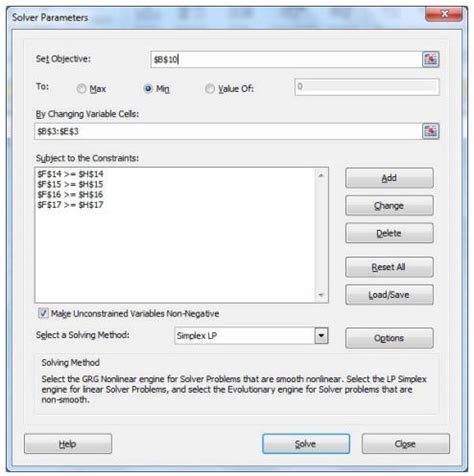Toggle Make Unconstrained Variables Non-Negative checkbox
Image resolution: width=474 pixels, height=476 pixels.
pyautogui.click(x=43, y=313)
